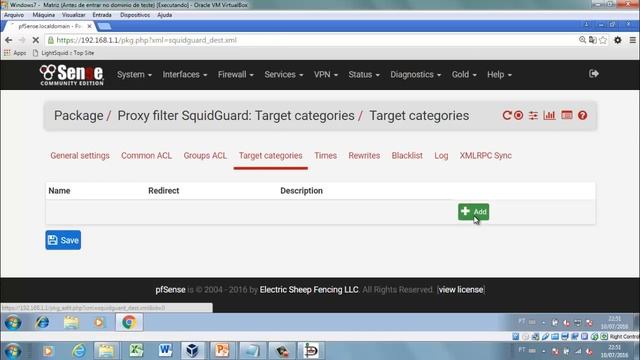640x360 pixels.
Task: Click the zoom magnifier icon in the address bar
Action: 582,40
